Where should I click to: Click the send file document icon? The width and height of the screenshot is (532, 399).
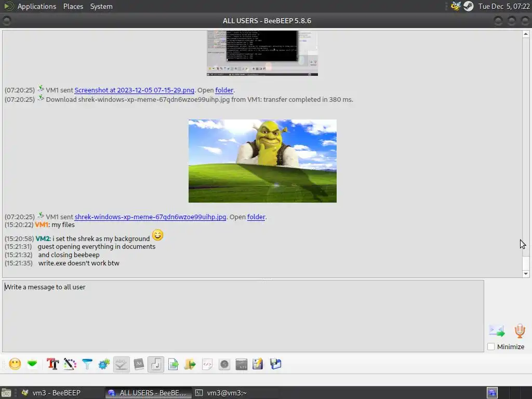[x=174, y=364]
